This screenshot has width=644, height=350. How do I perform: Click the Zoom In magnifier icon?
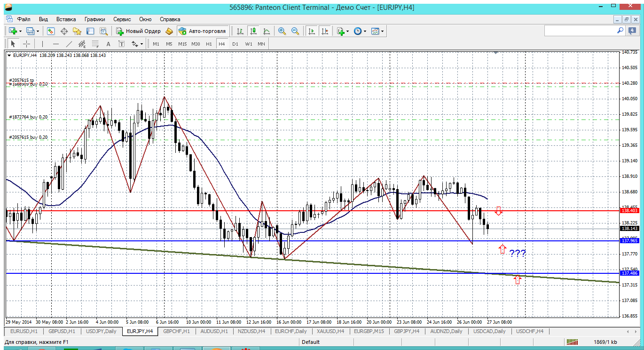tap(282, 31)
